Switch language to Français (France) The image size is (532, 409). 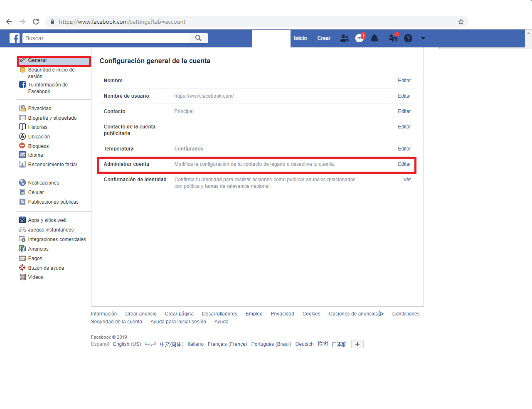(227, 344)
